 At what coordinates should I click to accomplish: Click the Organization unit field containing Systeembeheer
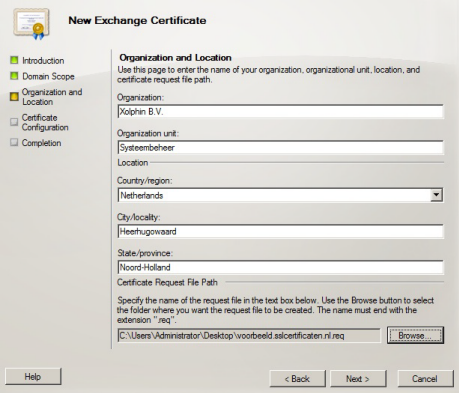click(x=280, y=148)
